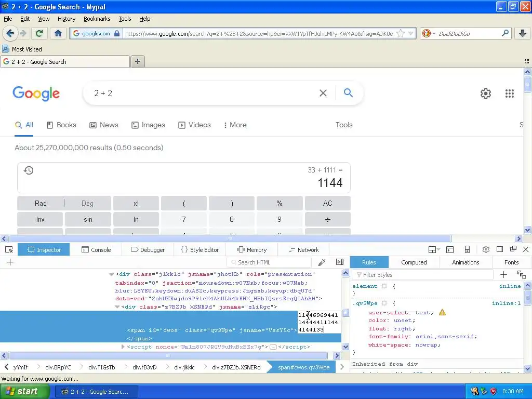The width and height of the screenshot is (532, 399).
Task: Open the search Tools options
Action: tap(344, 125)
